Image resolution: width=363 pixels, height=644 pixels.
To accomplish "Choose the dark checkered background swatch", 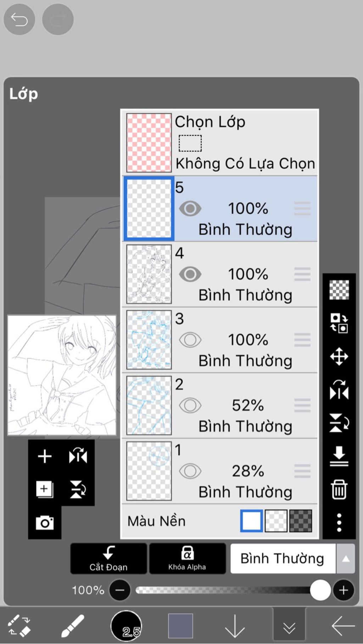I will [301, 521].
